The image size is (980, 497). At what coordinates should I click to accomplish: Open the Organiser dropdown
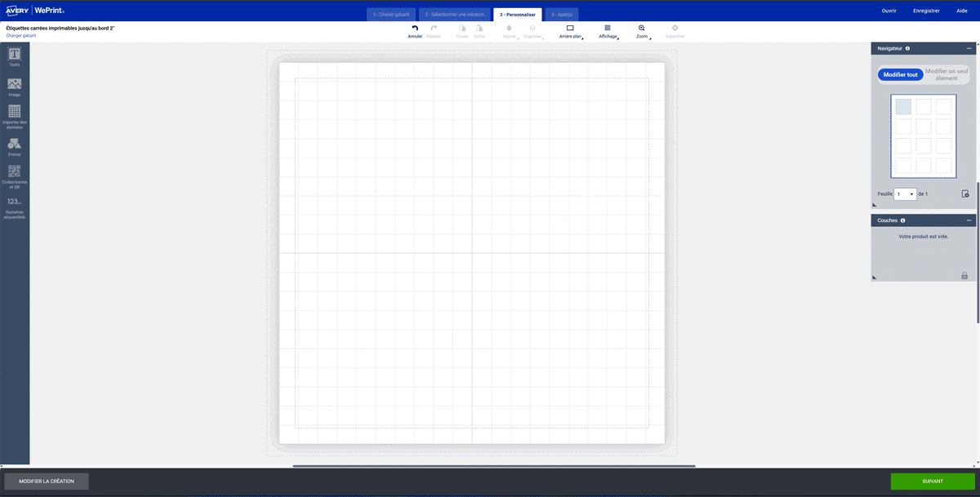pyautogui.click(x=532, y=32)
